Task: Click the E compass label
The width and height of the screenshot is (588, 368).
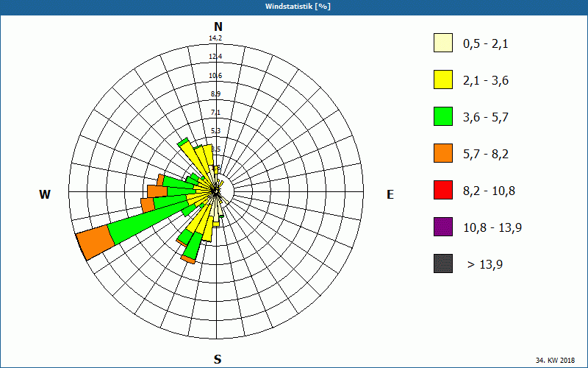Action: 390,194
